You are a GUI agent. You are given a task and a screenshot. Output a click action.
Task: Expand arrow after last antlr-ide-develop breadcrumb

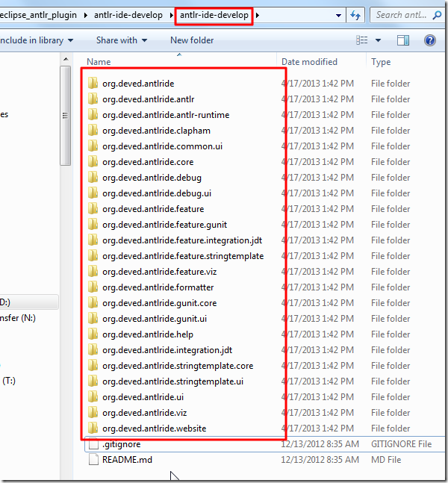tap(258, 15)
